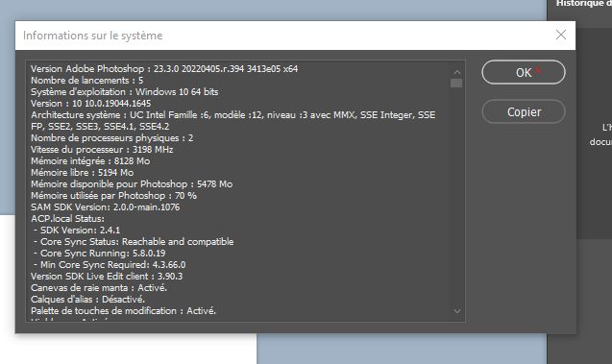Click the Nombre de processeurs physiques line
This screenshot has height=364, width=612.
click(112, 138)
